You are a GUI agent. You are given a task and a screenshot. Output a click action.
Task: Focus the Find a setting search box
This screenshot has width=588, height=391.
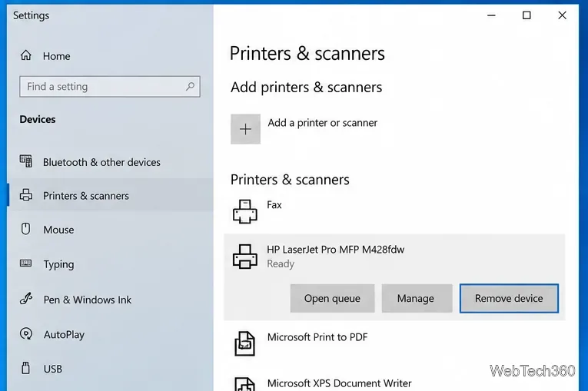tap(109, 87)
